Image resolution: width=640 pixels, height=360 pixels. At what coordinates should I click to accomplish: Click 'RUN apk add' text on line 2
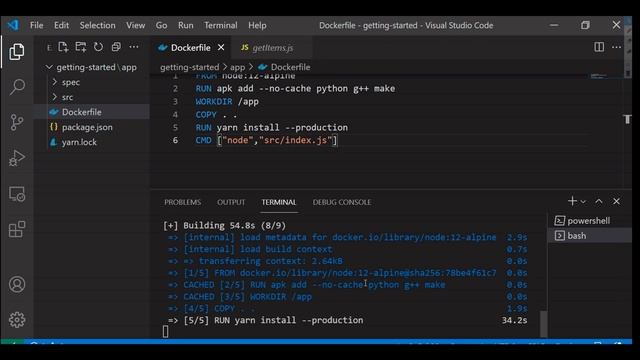[224, 89]
